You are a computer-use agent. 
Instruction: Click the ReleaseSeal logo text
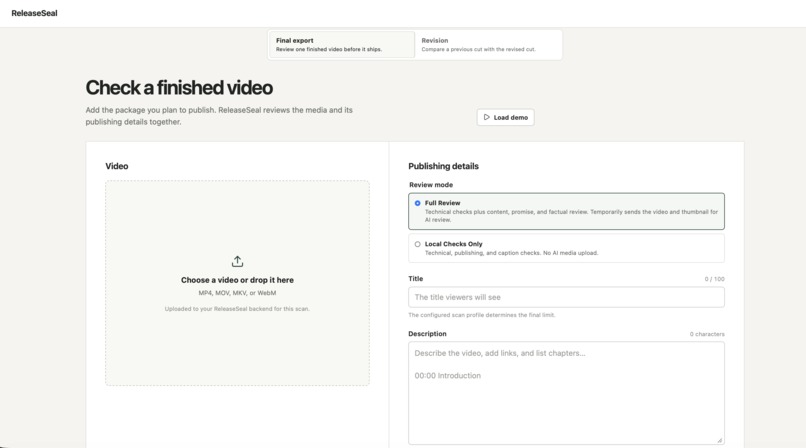coord(34,13)
